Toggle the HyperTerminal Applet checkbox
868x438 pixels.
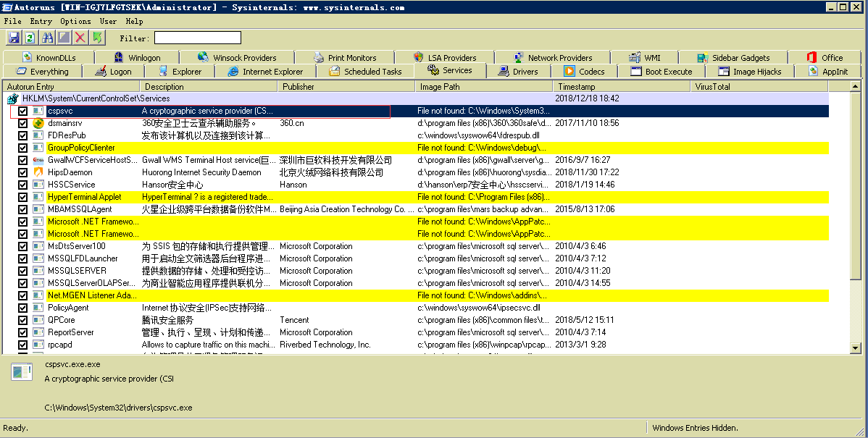click(22, 197)
